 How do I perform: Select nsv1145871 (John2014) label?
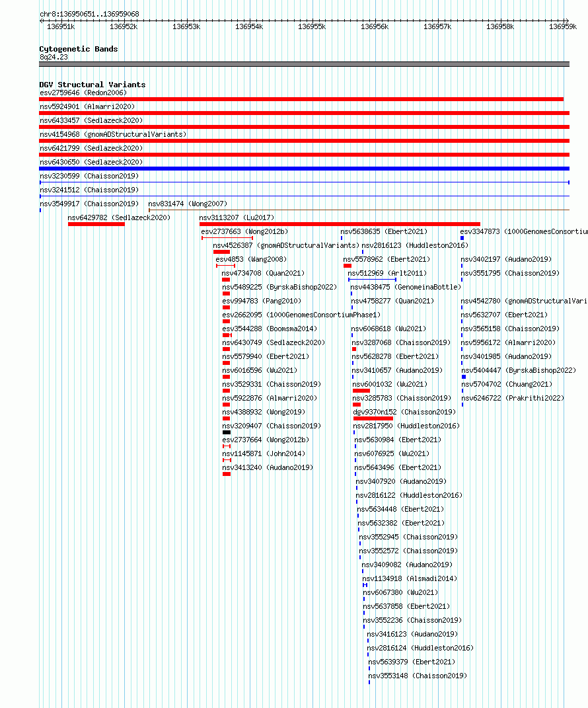pyautogui.click(x=264, y=453)
